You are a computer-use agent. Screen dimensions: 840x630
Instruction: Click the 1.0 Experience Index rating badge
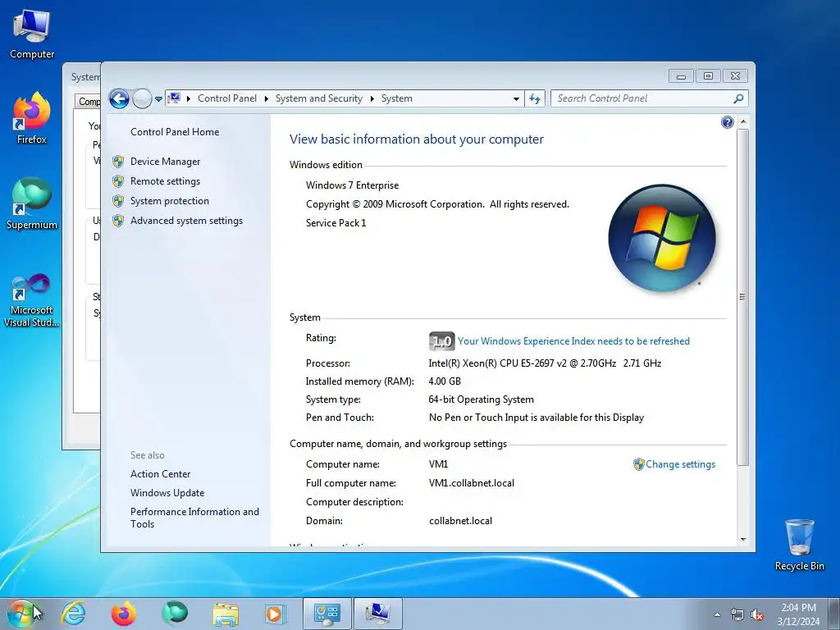point(442,341)
